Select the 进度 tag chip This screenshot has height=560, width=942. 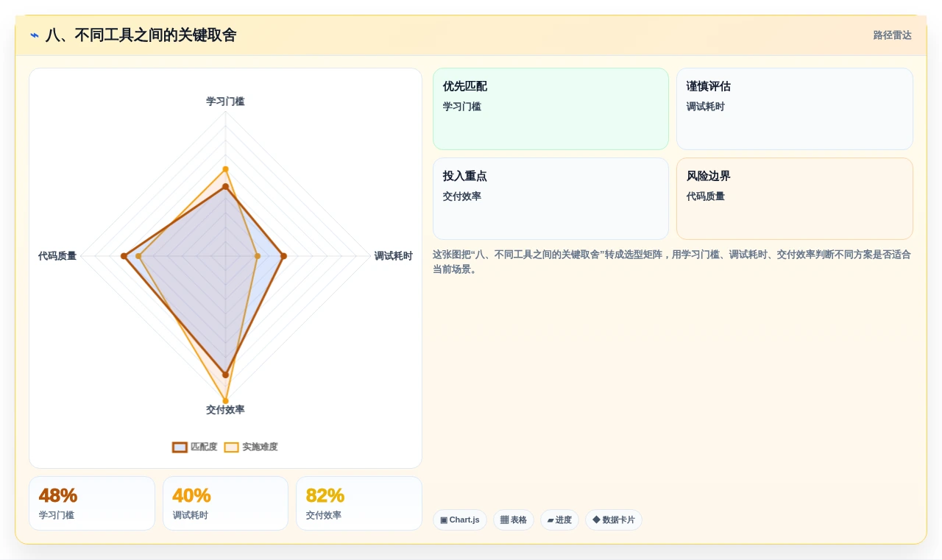(559, 520)
